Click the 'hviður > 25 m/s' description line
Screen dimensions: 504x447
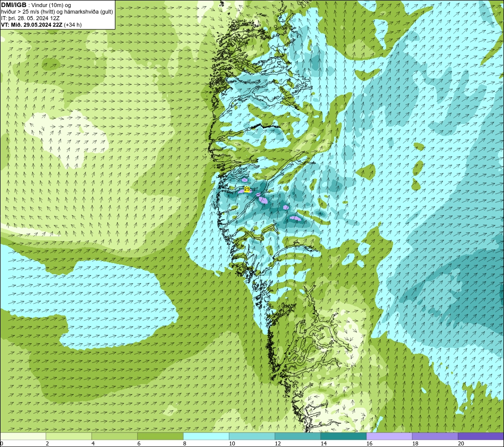pos(57,12)
